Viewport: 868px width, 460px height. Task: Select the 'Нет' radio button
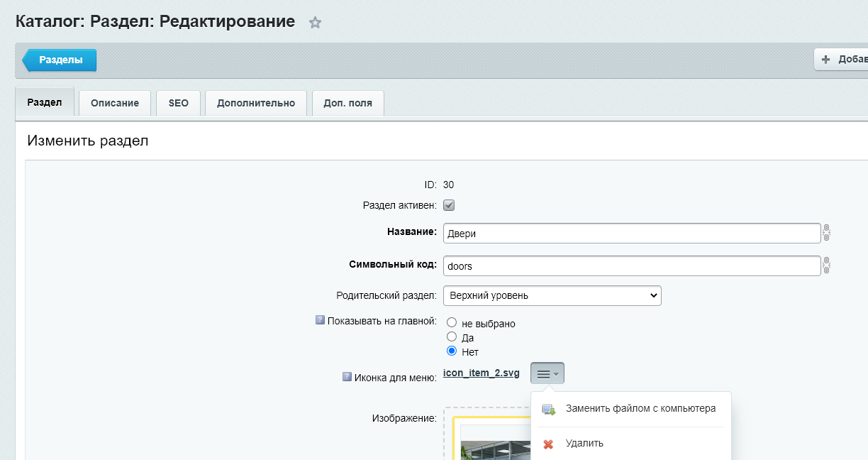click(x=452, y=351)
